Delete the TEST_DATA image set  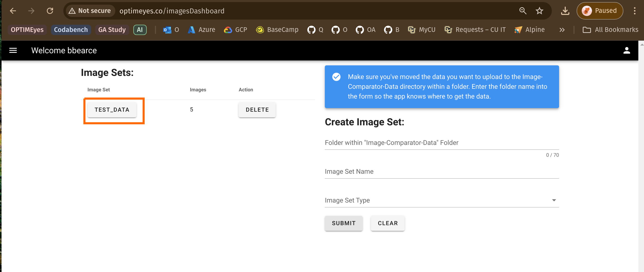pyautogui.click(x=257, y=110)
